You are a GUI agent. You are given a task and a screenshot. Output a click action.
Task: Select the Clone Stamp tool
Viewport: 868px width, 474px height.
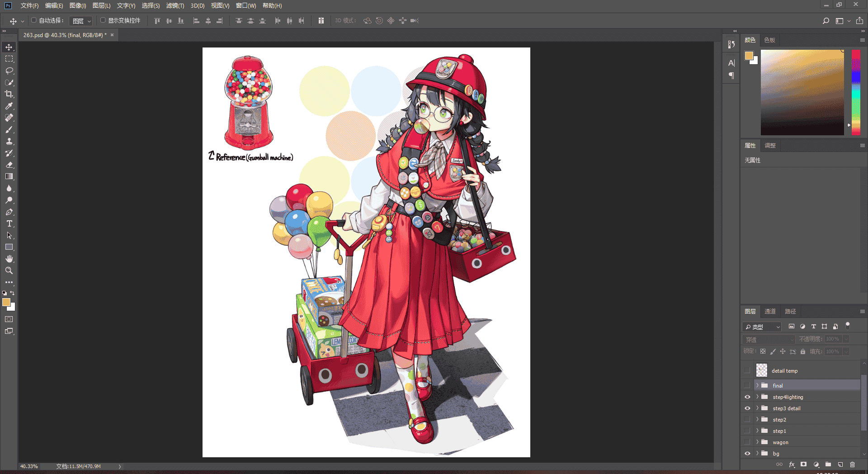pos(9,142)
